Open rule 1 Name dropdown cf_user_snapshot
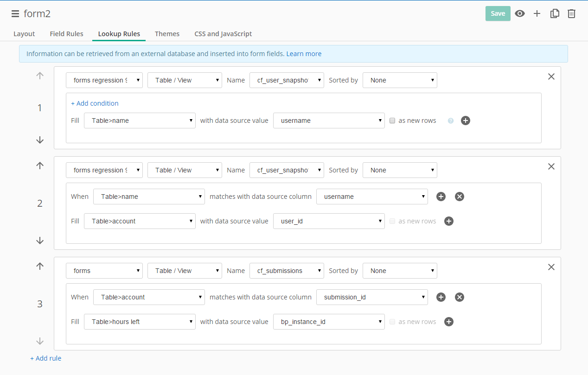This screenshot has width=588, height=375. 287,80
